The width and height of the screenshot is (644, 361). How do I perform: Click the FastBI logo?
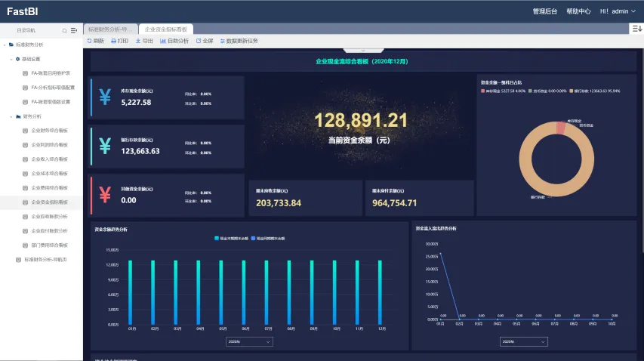pos(22,11)
